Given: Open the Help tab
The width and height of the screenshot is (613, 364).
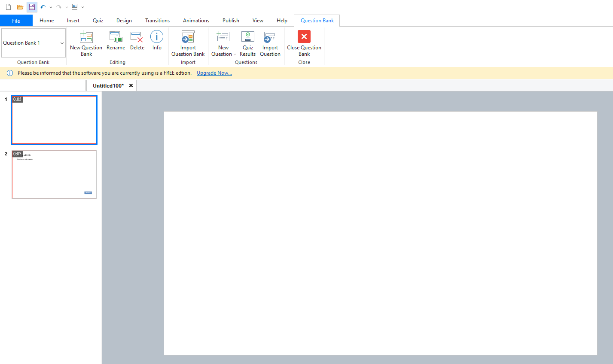Looking at the screenshot, I should [x=282, y=21].
